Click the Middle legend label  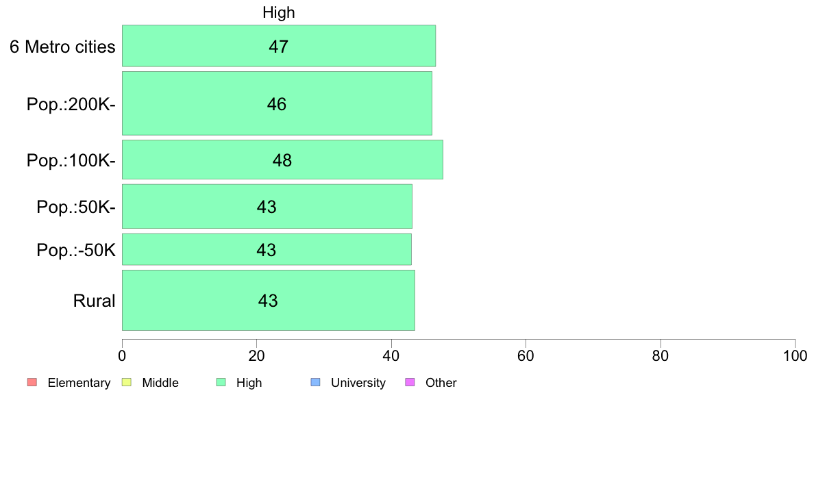click(x=160, y=383)
